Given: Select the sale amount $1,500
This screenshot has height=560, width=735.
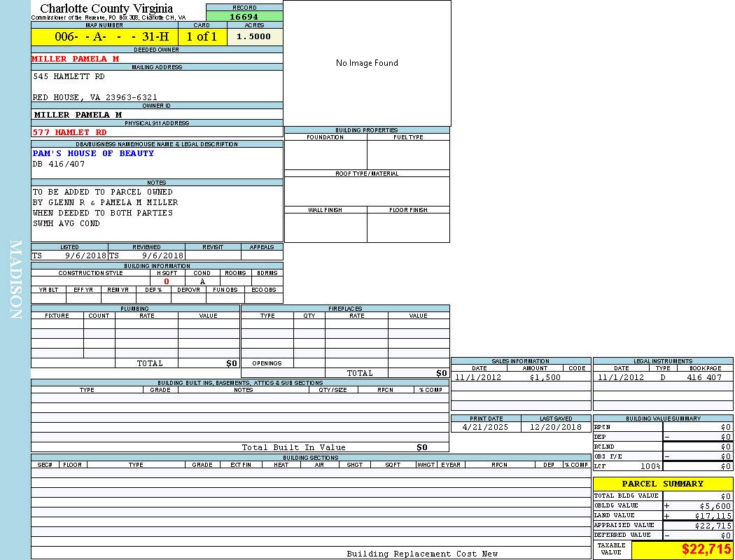Looking at the screenshot, I should [x=545, y=377].
